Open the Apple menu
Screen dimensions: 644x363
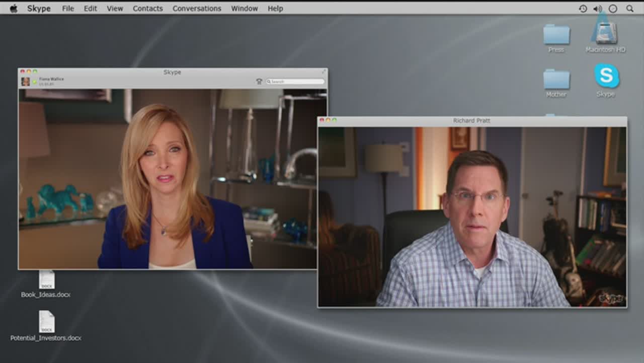[14, 9]
